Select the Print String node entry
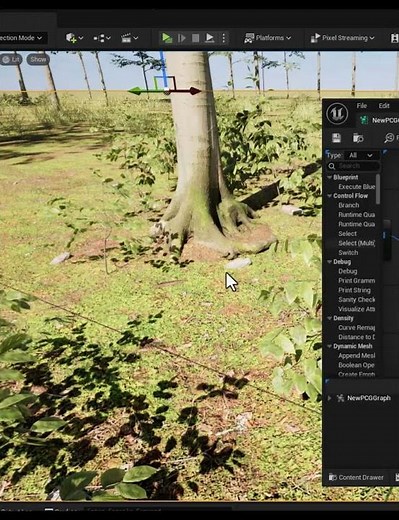Image resolution: width=399 pixels, height=520 pixels. (x=354, y=290)
